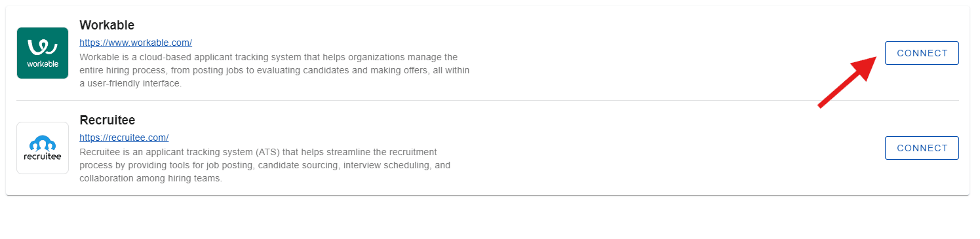Viewport: 980px width, 239px height.
Task: Select the Recruitee heading
Action: pyautogui.click(x=108, y=120)
